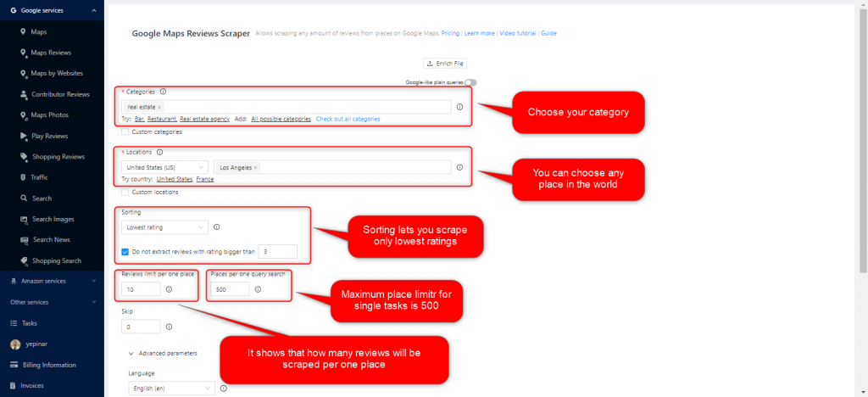The image size is (868, 397).
Task: Click info icon beside Reviews limit field
Action: 169,289
